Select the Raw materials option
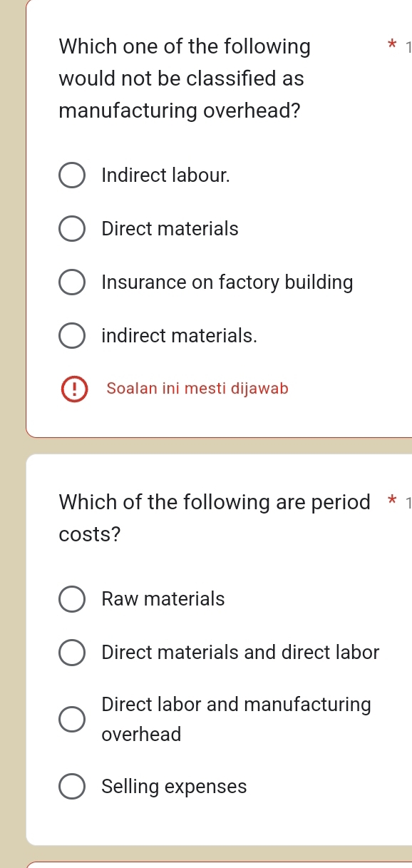The image size is (412, 868). pyautogui.click(x=72, y=599)
